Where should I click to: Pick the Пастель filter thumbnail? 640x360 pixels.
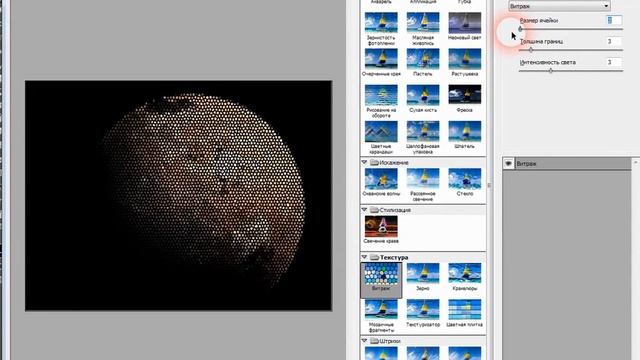click(423, 59)
